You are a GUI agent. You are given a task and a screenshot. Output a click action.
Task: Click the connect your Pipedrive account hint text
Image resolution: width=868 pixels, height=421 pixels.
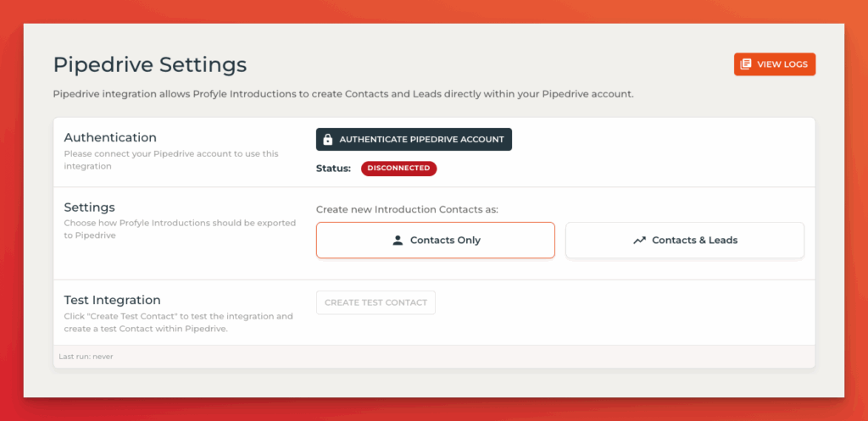[x=171, y=160]
